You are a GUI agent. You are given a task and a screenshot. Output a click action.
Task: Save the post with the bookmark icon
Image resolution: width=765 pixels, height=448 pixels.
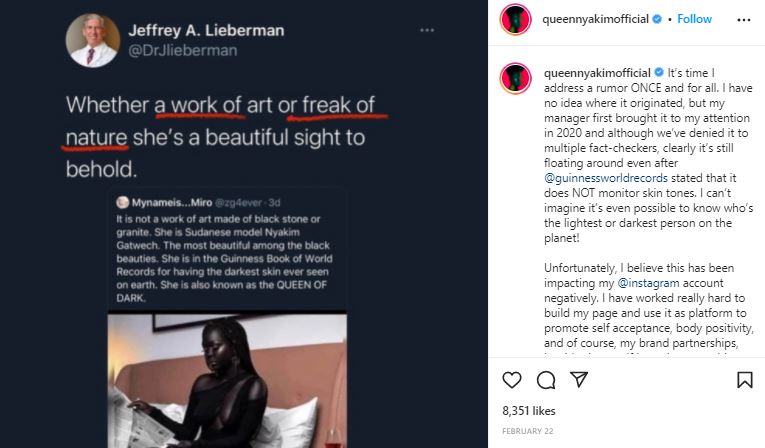(x=744, y=380)
